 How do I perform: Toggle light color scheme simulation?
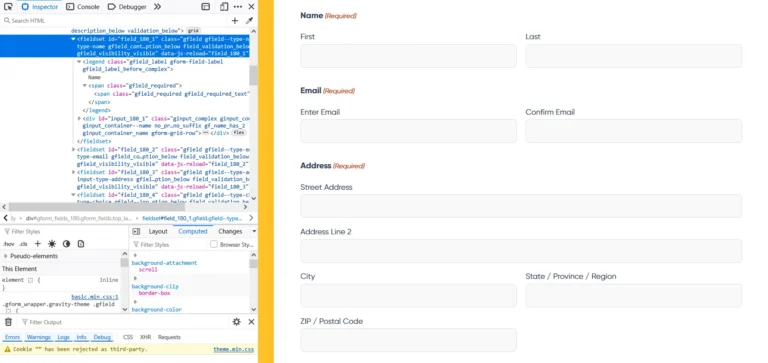(x=52, y=244)
